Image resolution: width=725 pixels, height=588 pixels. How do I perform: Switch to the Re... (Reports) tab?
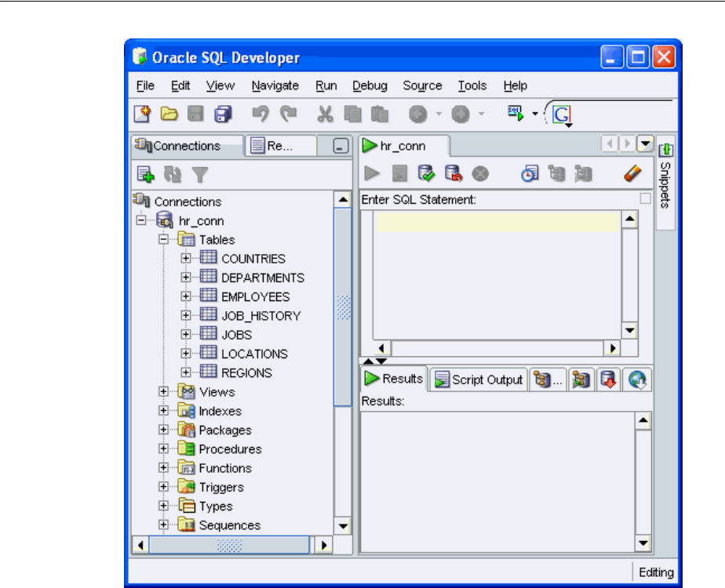280,146
